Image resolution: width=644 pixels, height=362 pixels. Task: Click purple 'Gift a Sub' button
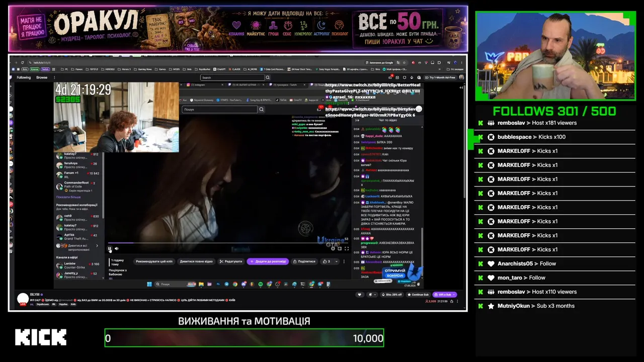(x=445, y=295)
